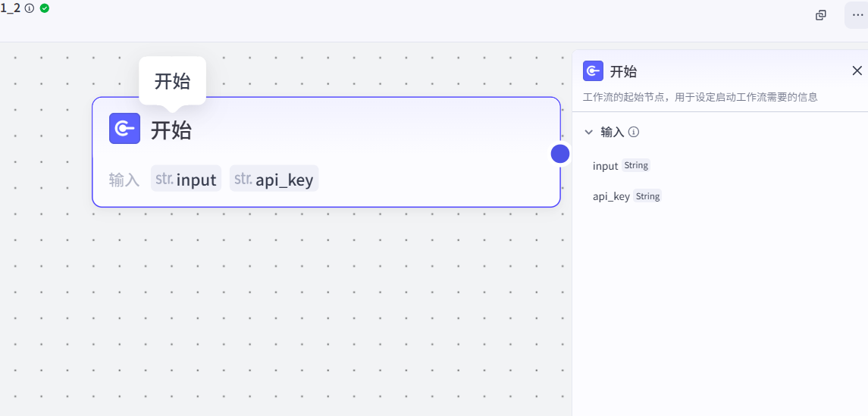This screenshot has width=868, height=416.
Task: Click the blue output port on Start node
Action: click(x=559, y=154)
